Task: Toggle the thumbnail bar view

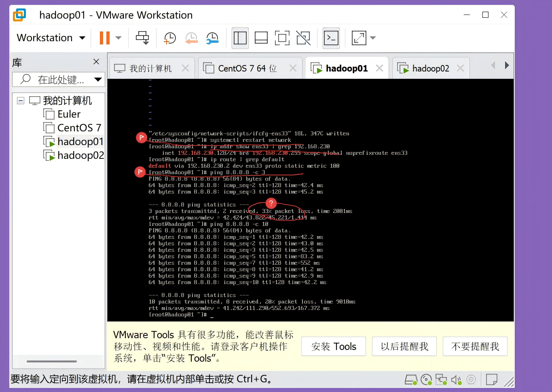Action: click(x=261, y=38)
